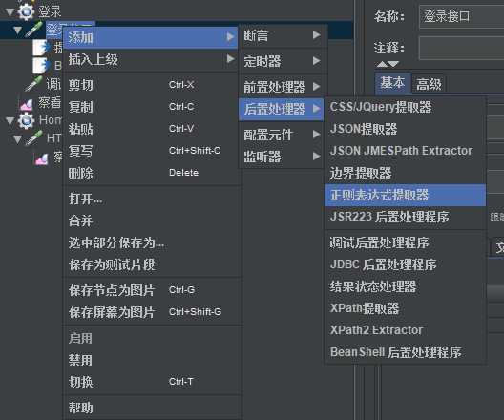
Task: Click the pipette icon of the selected 登录 sampler
Action: click(x=34, y=30)
